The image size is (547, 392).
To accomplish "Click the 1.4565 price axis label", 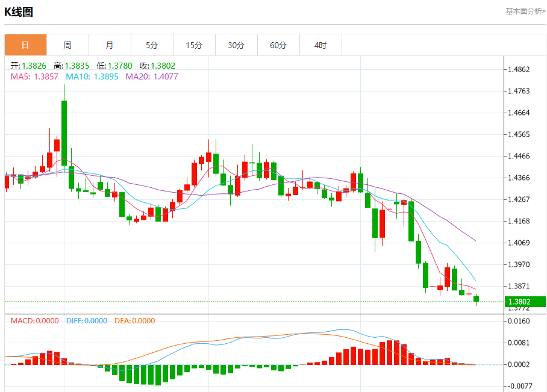I will (519, 134).
